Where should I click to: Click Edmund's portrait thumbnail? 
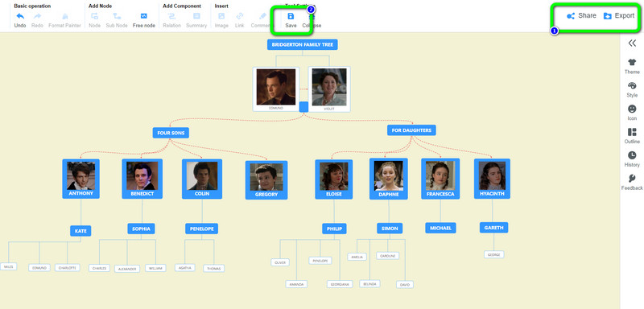275,87
